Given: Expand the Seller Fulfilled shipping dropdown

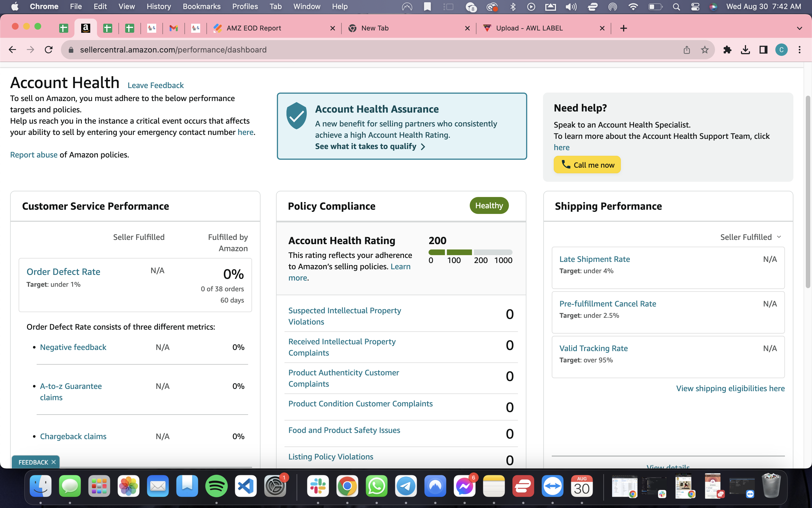Looking at the screenshot, I should [751, 237].
